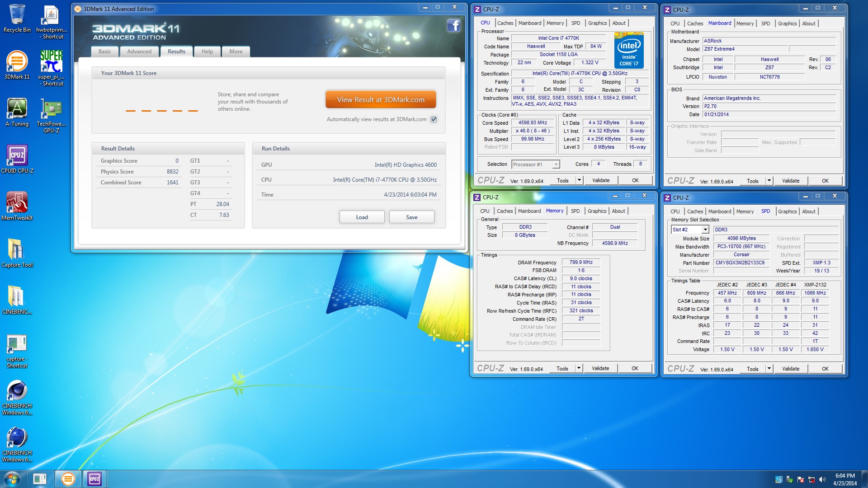Click Validate in the SPD tab window

791,369
